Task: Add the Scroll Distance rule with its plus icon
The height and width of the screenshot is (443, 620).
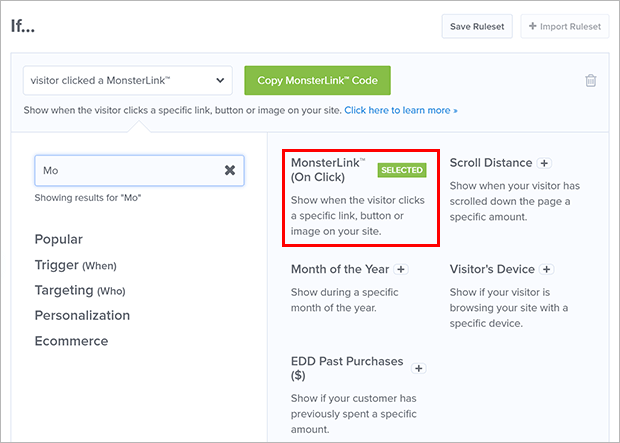Action: coord(545,163)
